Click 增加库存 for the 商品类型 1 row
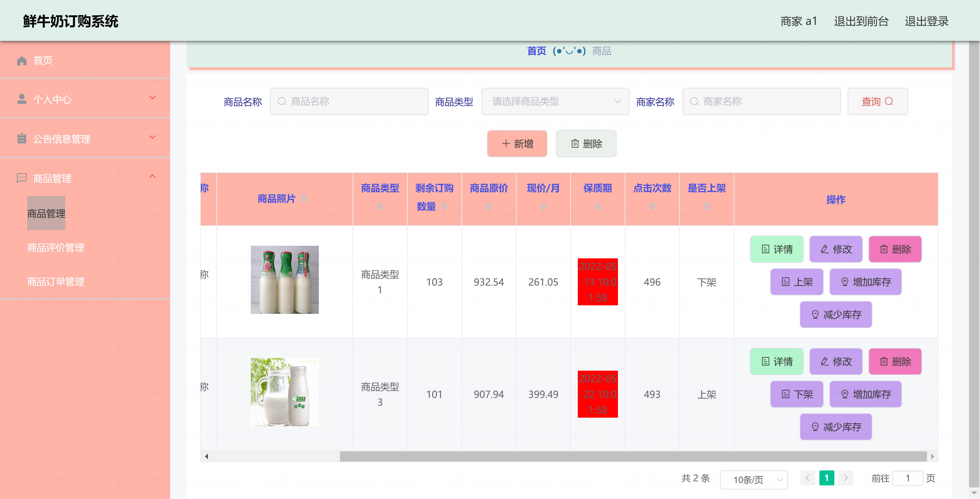The height and width of the screenshot is (499, 980). 865,281
